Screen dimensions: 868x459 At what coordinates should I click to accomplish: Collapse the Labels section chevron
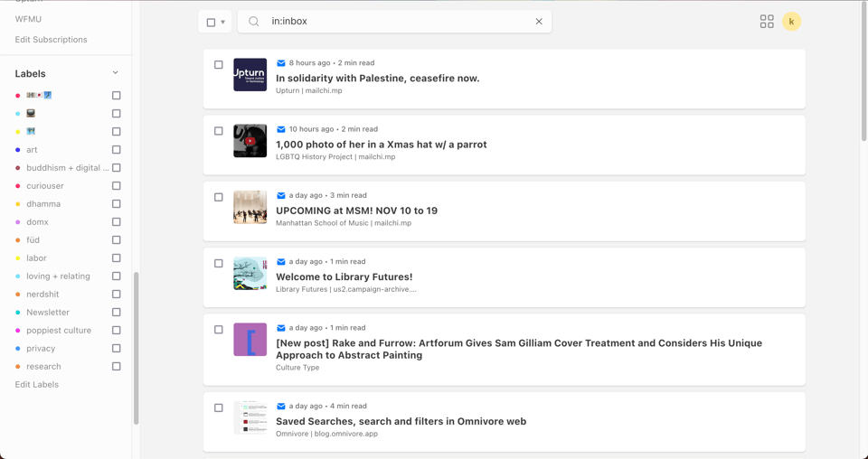[x=115, y=73]
